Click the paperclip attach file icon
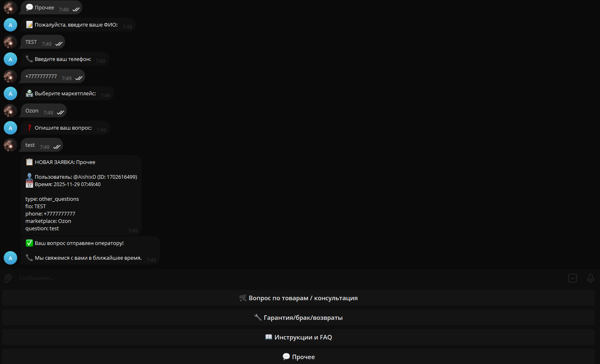This screenshot has width=600, height=364. click(x=8, y=278)
